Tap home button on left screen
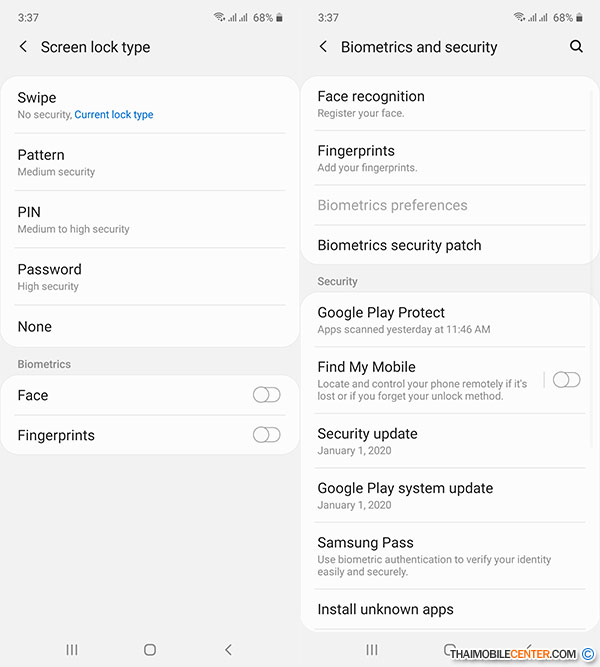The width and height of the screenshot is (600, 667). tap(150, 650)
